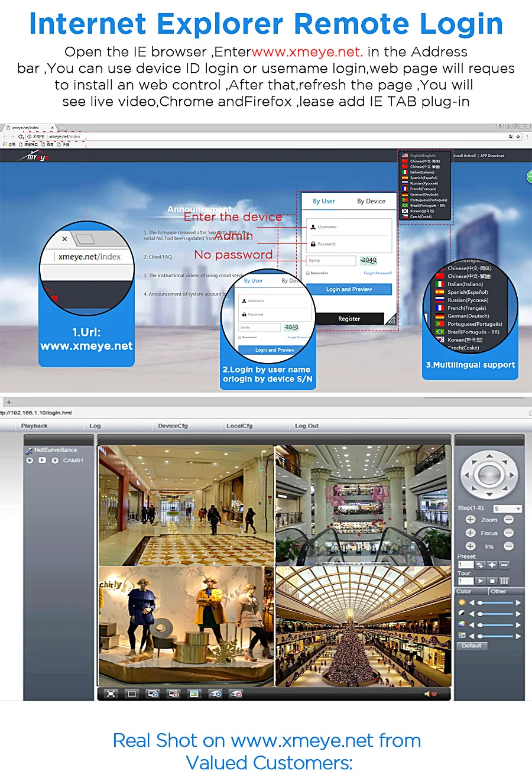Viewport: 532px width, 784px height.
Task: Tilt camera down with PTZ down arrow
Action: 489,494
